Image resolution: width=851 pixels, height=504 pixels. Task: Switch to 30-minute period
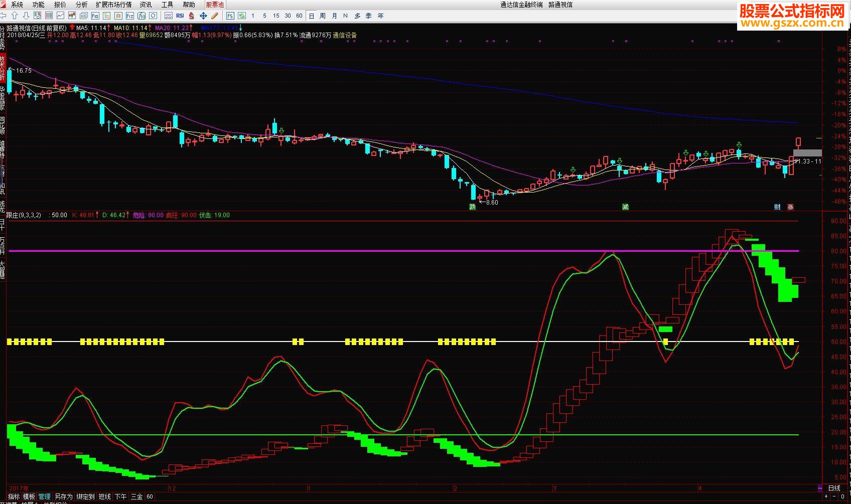288,16
